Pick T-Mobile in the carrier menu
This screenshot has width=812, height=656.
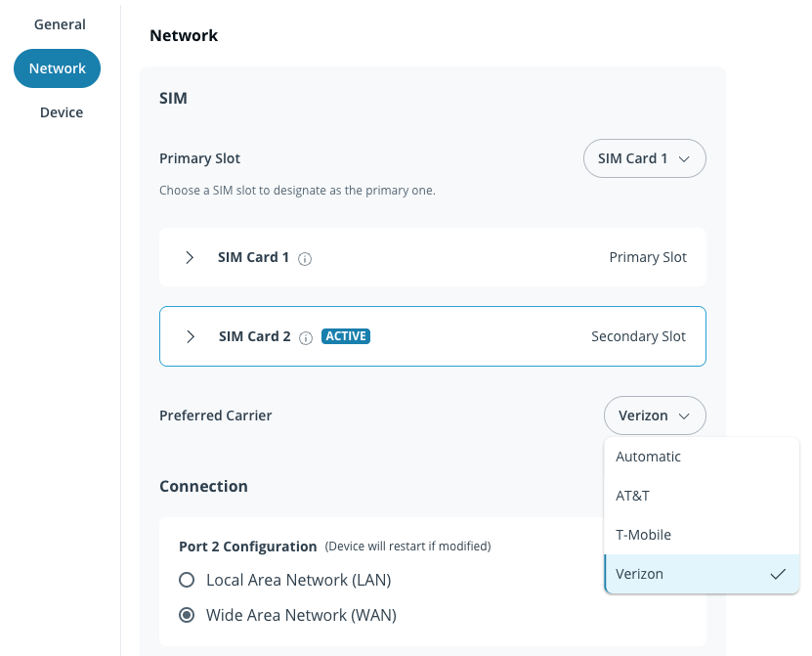pyautogui.click(x=643, y=535)
